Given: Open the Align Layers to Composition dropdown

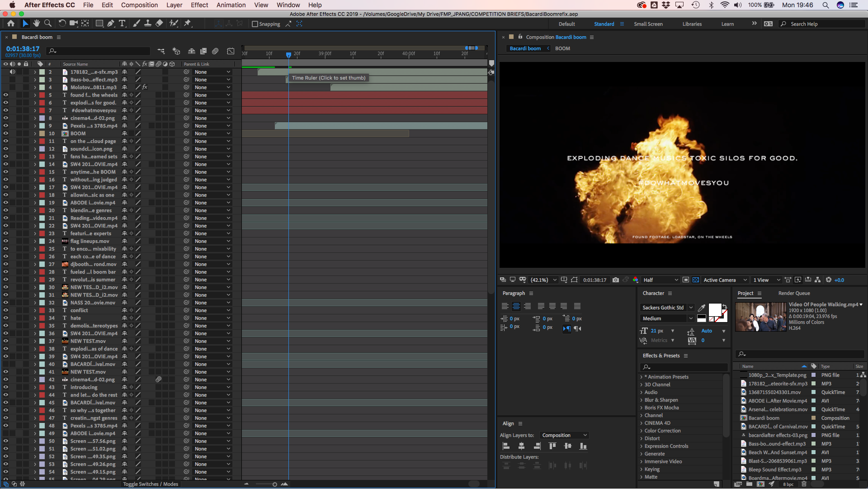Looking at the screenshot, I should (x=564, y=435).
